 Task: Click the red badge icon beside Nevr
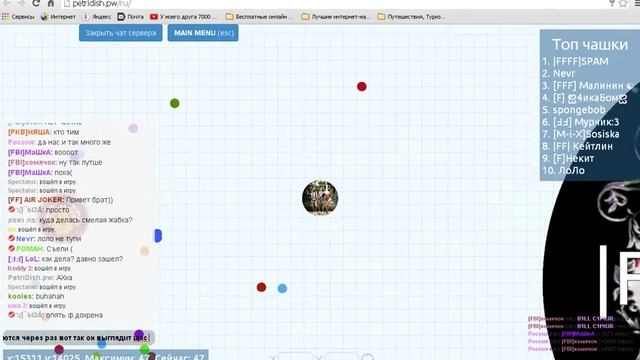tap(11, 238)
